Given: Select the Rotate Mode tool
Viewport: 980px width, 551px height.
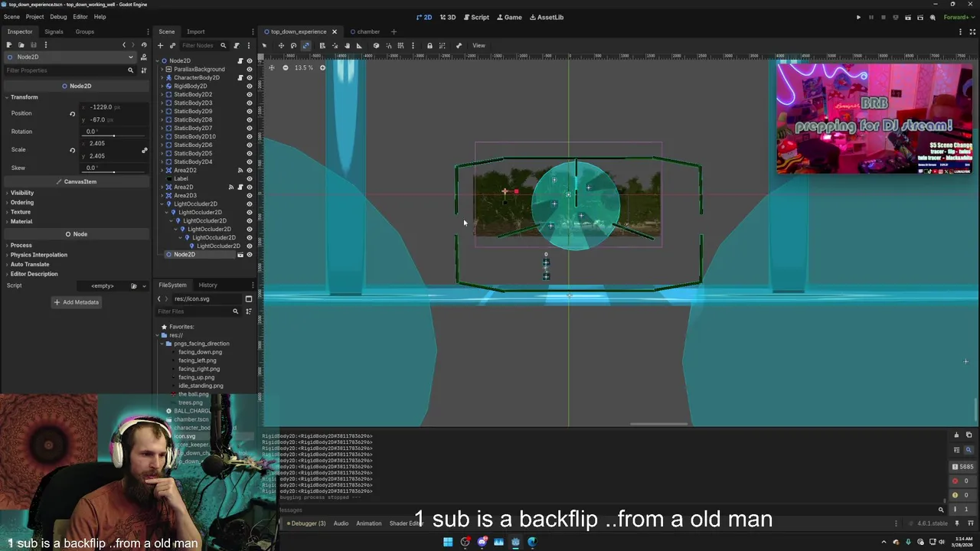Looking at the screenshot, I should [293, 45].
